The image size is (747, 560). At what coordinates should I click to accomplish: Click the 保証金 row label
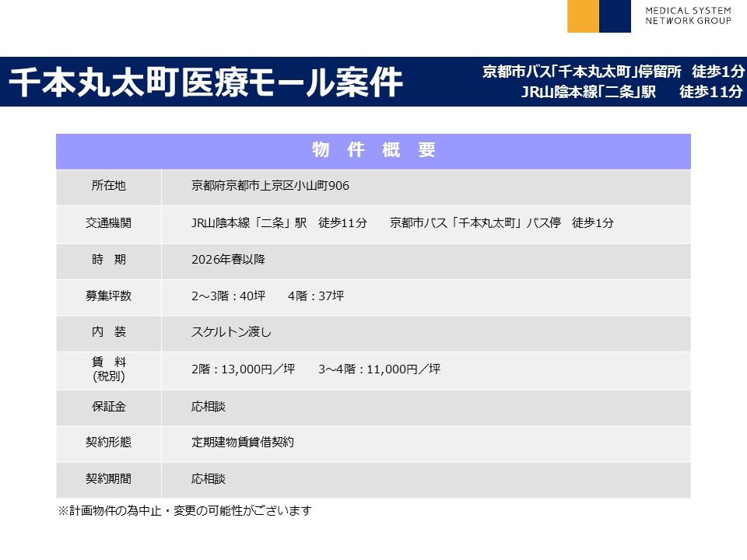[x=109, y=407]
